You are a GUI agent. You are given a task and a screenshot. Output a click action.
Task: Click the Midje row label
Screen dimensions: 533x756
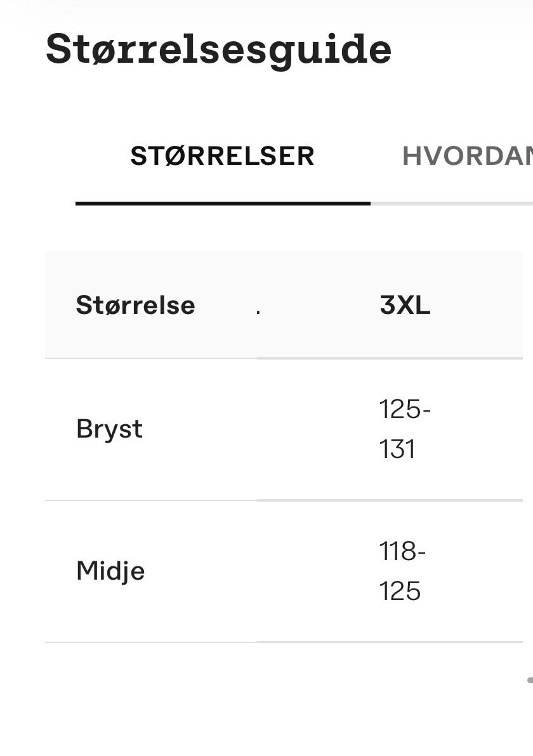click(110, 571)
